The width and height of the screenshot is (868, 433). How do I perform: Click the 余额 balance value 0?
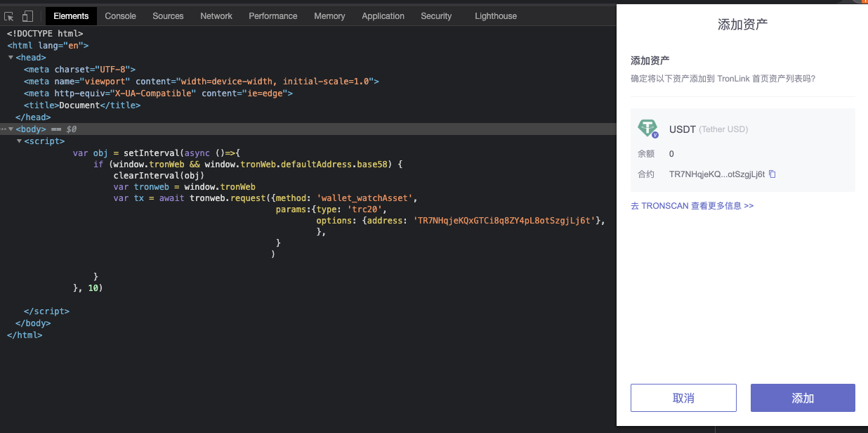671,154
